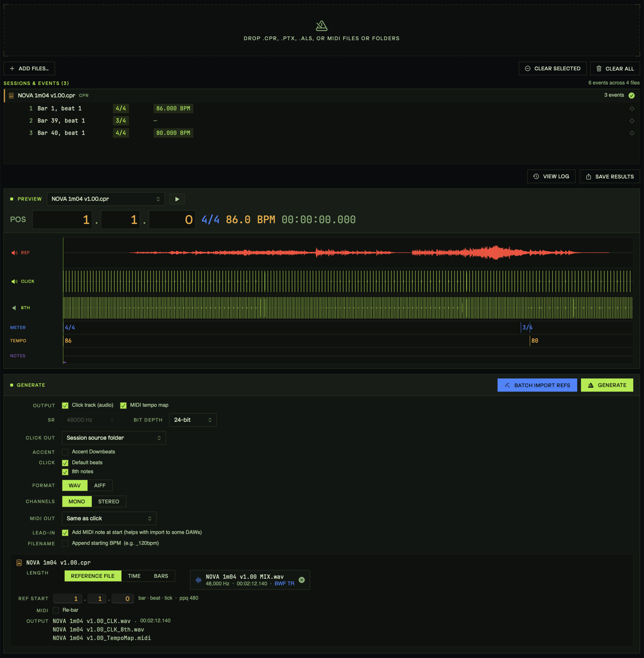This screenshot has width=644, height=658.
Task: Click output file NOVA 1m04 v1.00_TempoMap.midi
Action: click(x=102, y=638)
